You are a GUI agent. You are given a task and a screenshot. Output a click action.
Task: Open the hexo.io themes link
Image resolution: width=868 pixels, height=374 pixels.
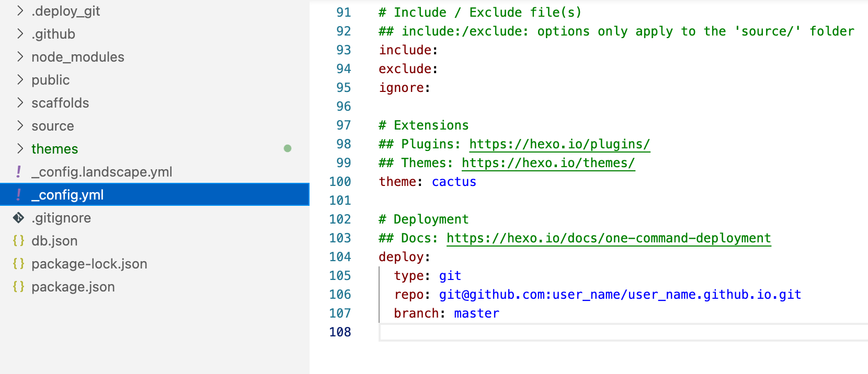point(548,163)
